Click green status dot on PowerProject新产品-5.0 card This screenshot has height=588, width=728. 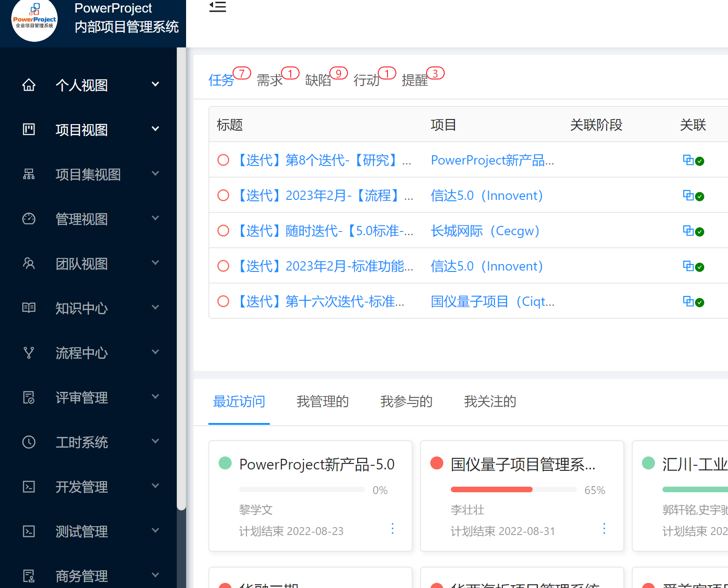point(225,463)
